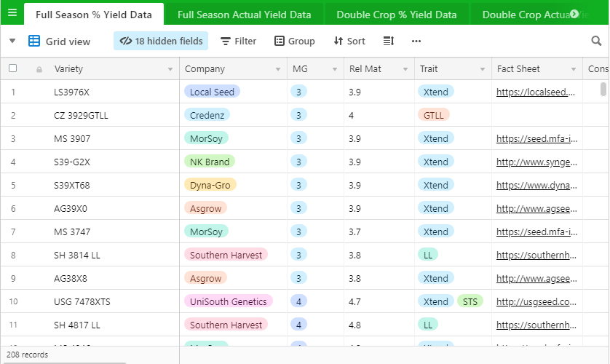Image resolution: width=610 pixels, height=364 pixels.
Task: Open the hamburger menu of tables
Action: (12, 13)
